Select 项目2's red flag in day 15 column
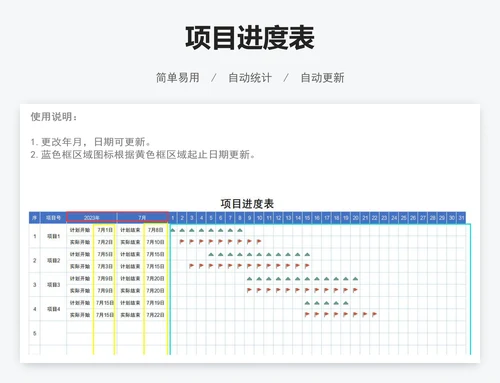This screenshot has height=383, width=500. point(307,266)
